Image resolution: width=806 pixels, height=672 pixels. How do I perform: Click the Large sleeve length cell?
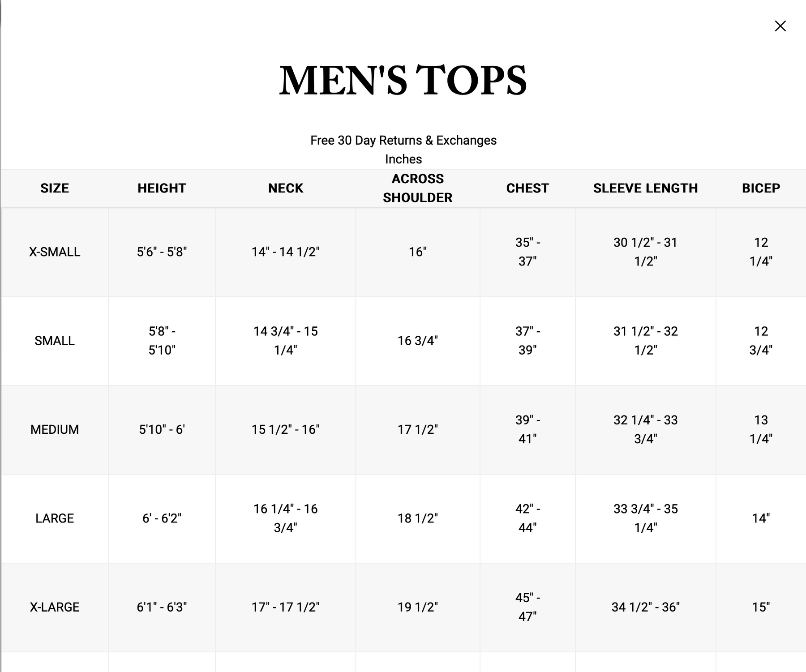tap(645, 518)
